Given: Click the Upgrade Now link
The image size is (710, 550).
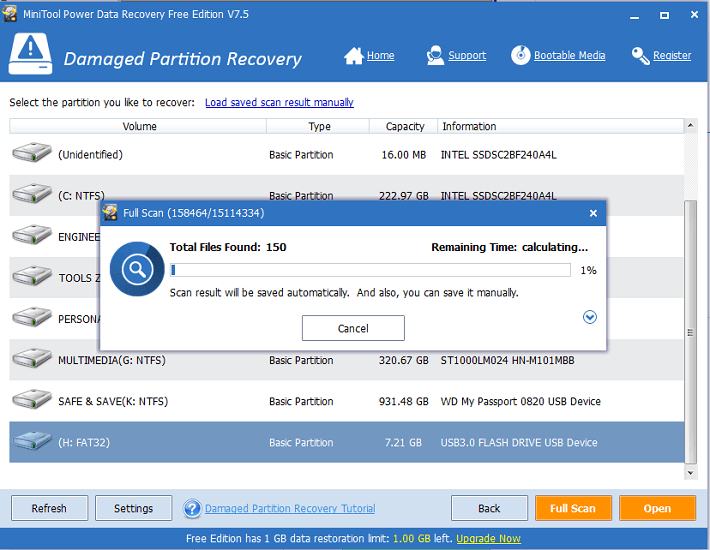Looking at the screenshot, I should click(x=488, y=538).
